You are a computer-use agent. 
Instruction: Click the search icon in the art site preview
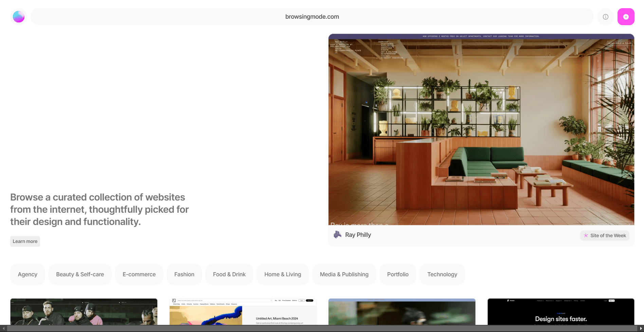point(271,300)
